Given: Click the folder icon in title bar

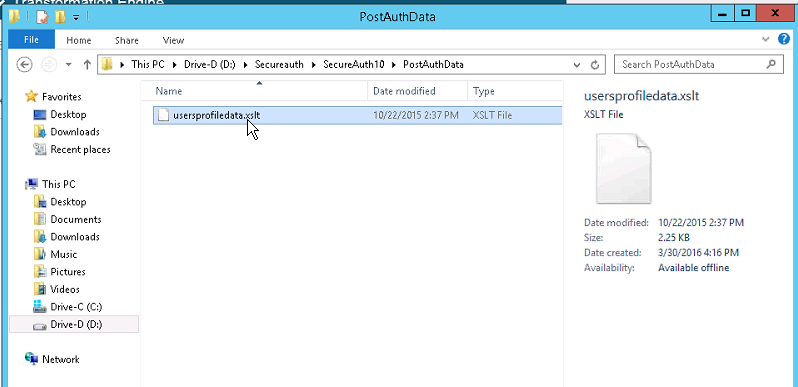Looking at the screenshot, I should coord(14,16).
